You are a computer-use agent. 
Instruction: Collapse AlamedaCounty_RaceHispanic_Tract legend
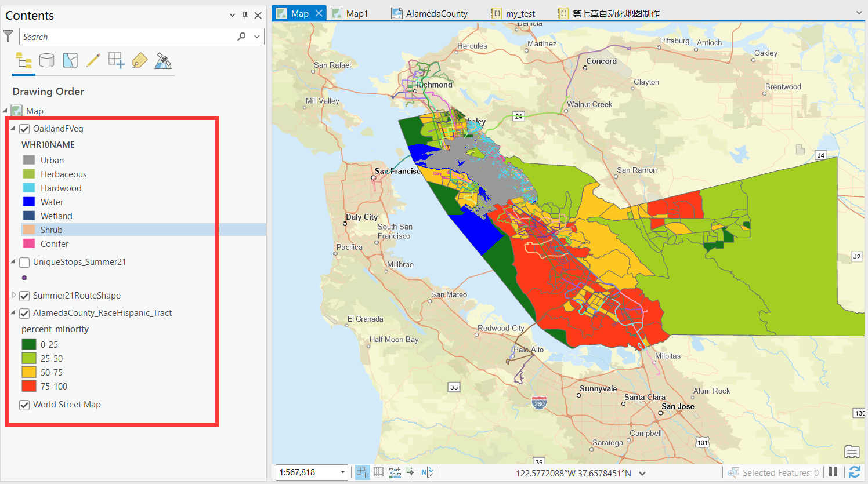point(13,312)
